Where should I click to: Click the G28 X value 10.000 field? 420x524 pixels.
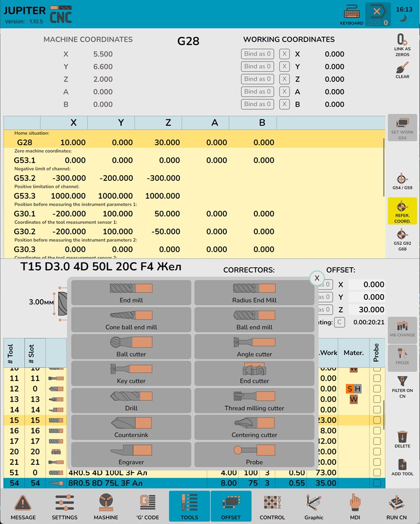(x=73, y=143)
